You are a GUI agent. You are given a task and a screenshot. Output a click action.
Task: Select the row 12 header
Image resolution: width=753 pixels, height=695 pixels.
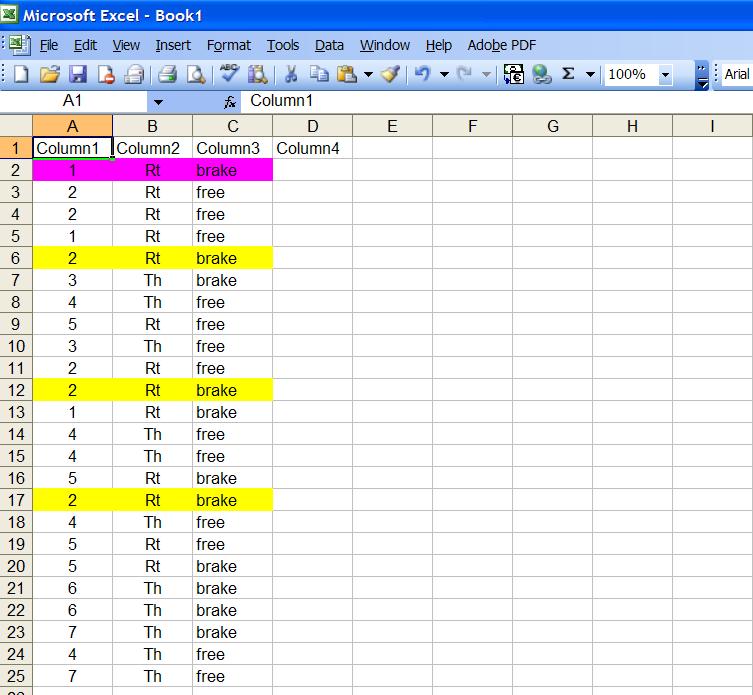16,390
